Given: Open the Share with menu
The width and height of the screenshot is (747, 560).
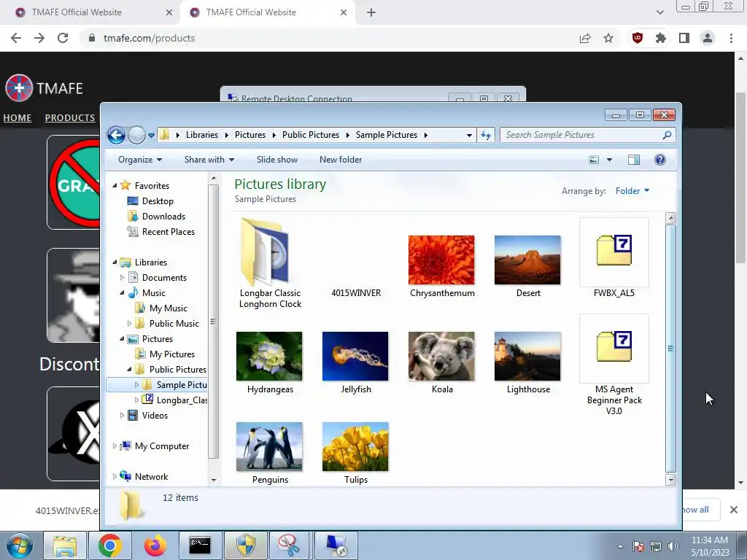Looking at the screenshot, I should [209, 160].
